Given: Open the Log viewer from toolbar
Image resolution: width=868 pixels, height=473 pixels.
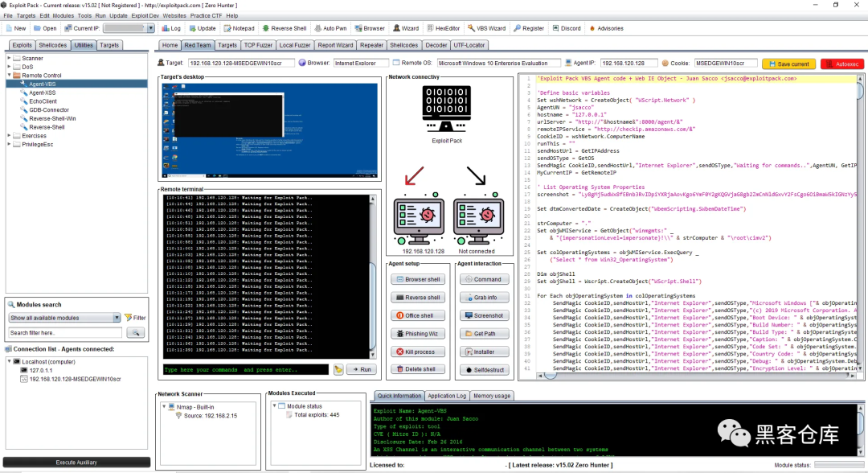Looking at the screenshot, I should click(171, 28).
